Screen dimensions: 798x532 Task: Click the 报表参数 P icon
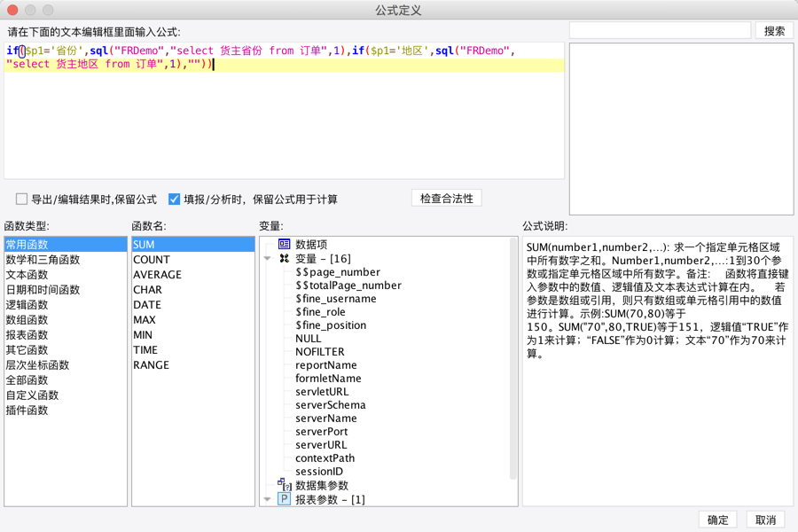[284, 499]
